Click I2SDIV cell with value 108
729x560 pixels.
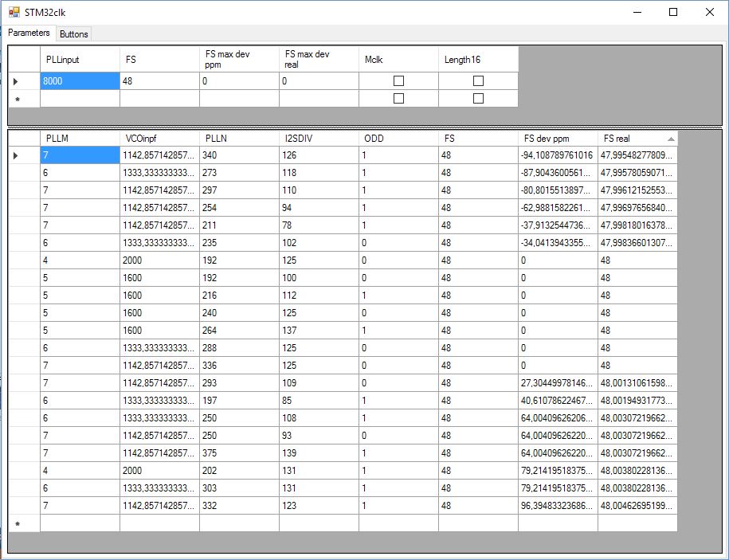(319, 418)
